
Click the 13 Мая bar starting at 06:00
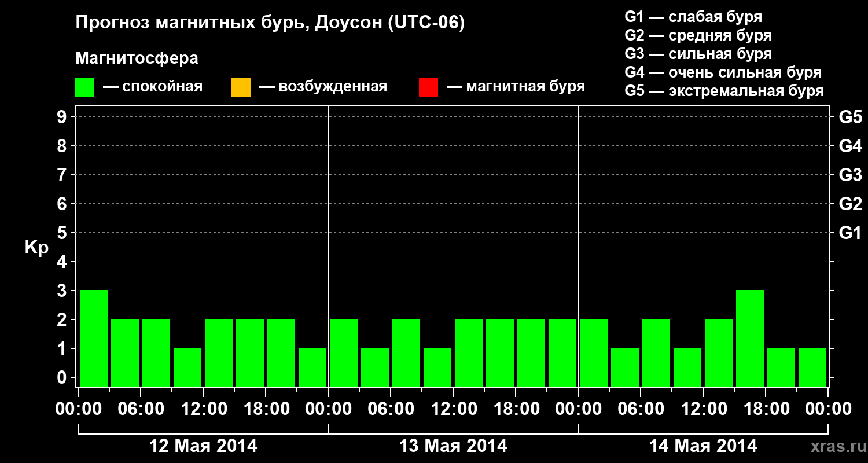[x=406, y=352]
